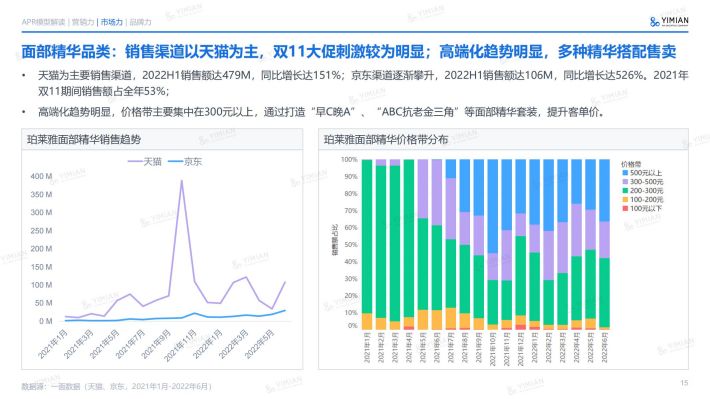The width and height of the screenshot is (710, 399).
Task: Select the APR模型解读 breadcrumb item
Action: pyautogui.click(x=43, y=22)
